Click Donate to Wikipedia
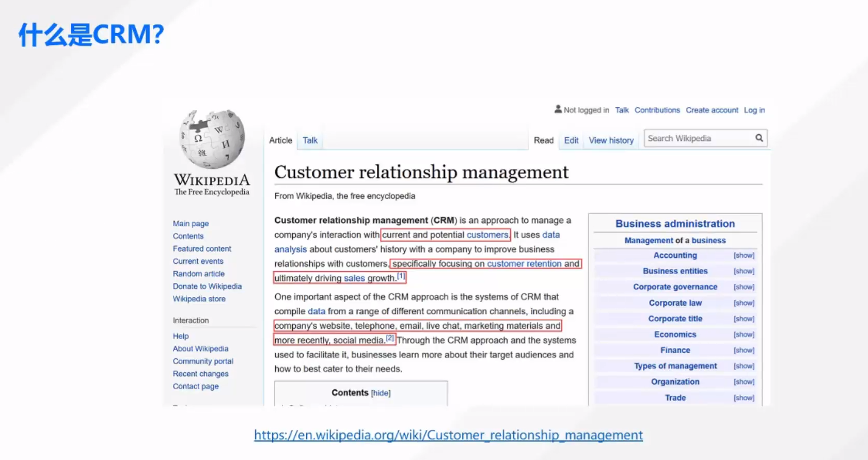Screen dimensions: 868x460 (207, 286)
